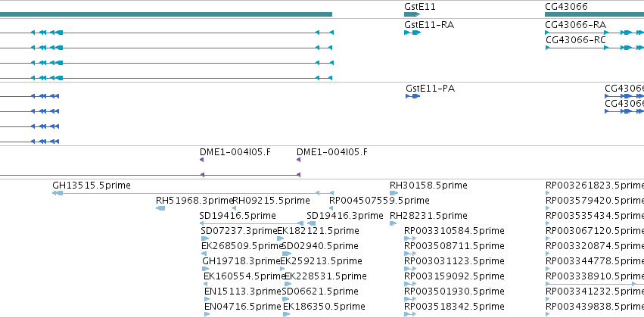Click the RP003159092.5prime label
This screenshot has width=644, height=318.
click(x=454, y=276)
